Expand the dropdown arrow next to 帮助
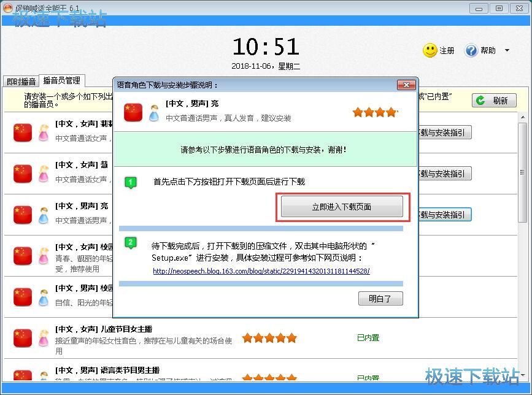 click(x=507, y=50)
